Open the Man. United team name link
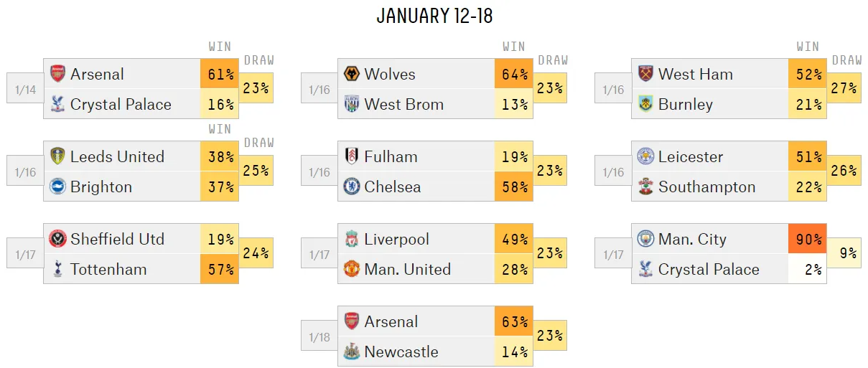 pyautogui.click(x=407, y=269)
